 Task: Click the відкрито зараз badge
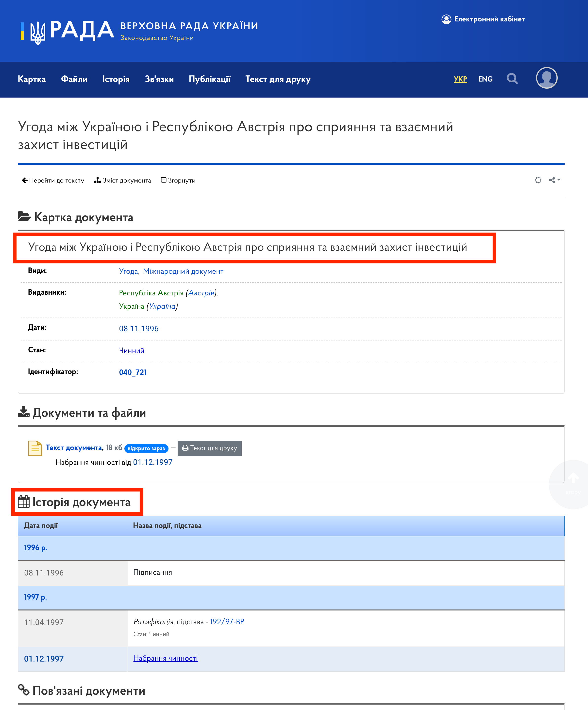click(x=146, y=449)
